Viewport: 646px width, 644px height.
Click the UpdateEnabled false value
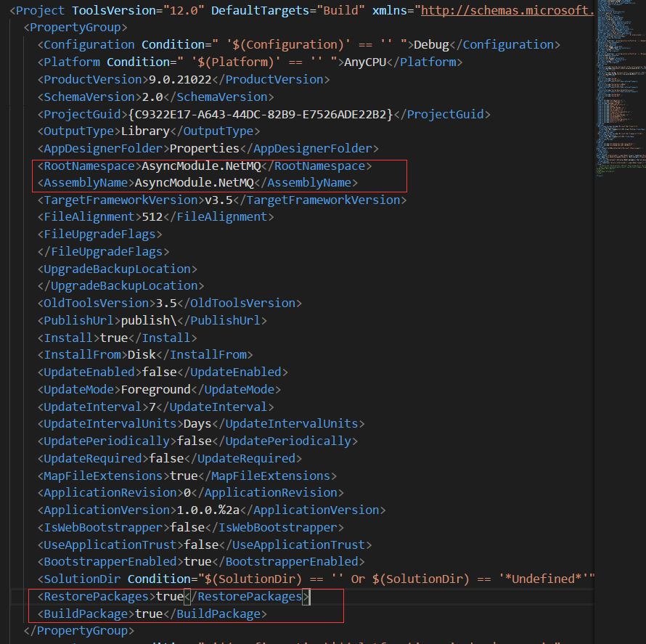159,372
